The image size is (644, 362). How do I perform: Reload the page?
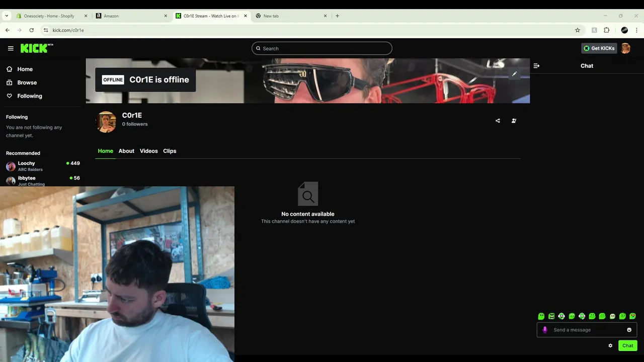coord(31,30)
